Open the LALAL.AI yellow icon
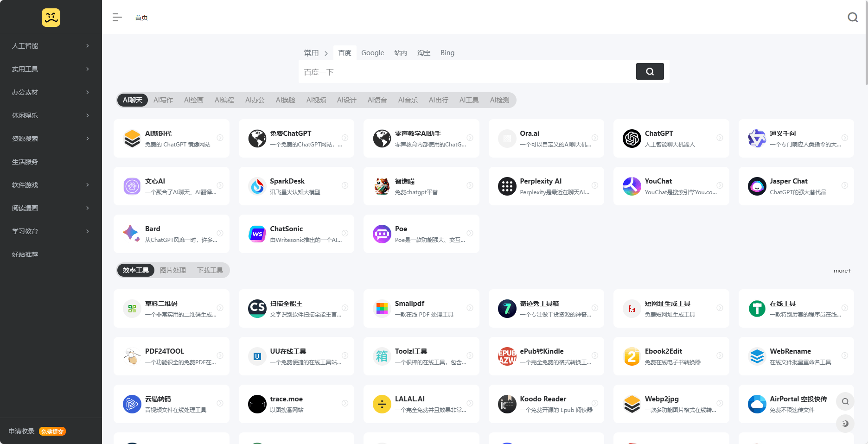This screenshot has width=868, height=444. click(382, 404)
